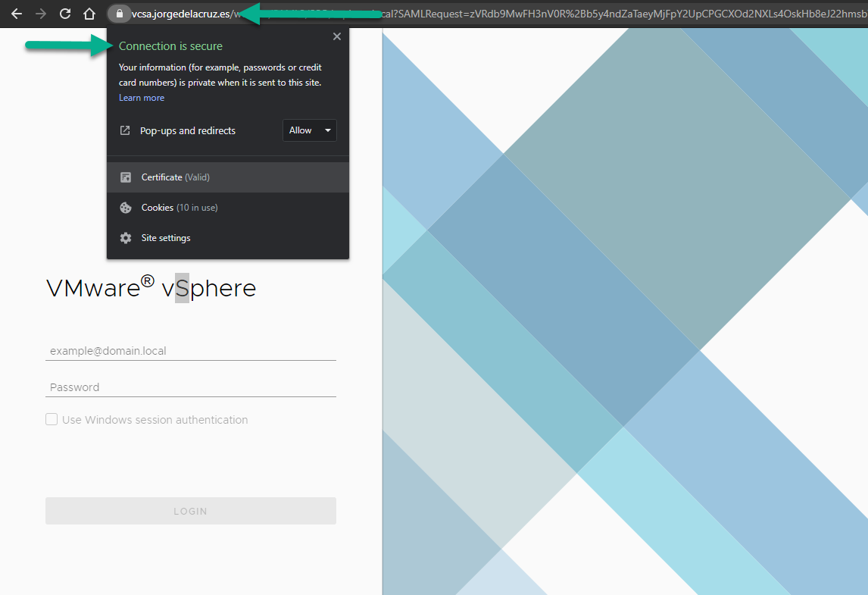The image size is (868, 595).
Task: Open Site settings
Action: pyautogui.click(x=227, y=238)
